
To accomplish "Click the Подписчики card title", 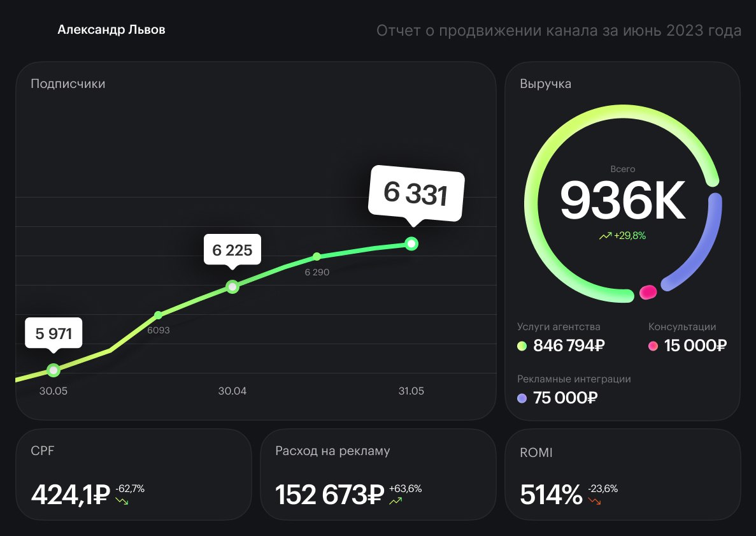I will pos(68,83).
